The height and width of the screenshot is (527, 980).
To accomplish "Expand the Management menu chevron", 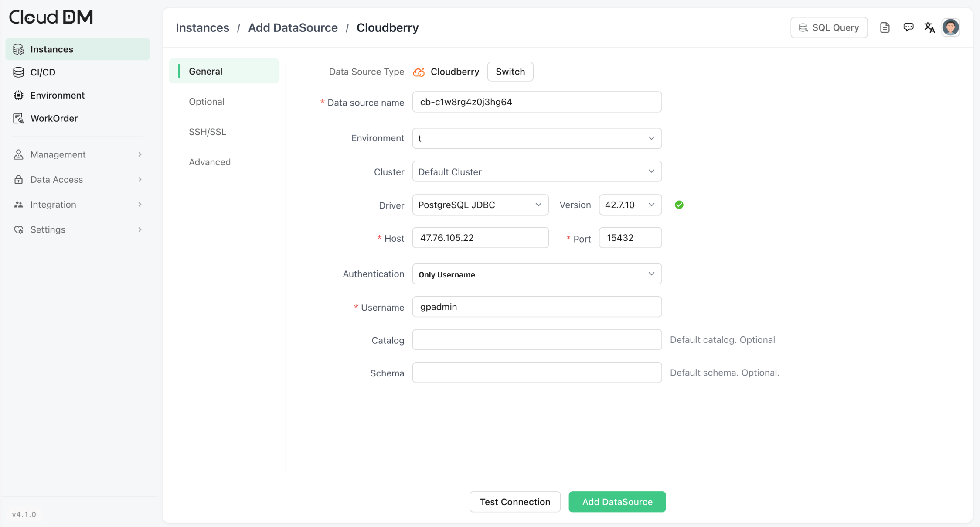I will [140, 154].
